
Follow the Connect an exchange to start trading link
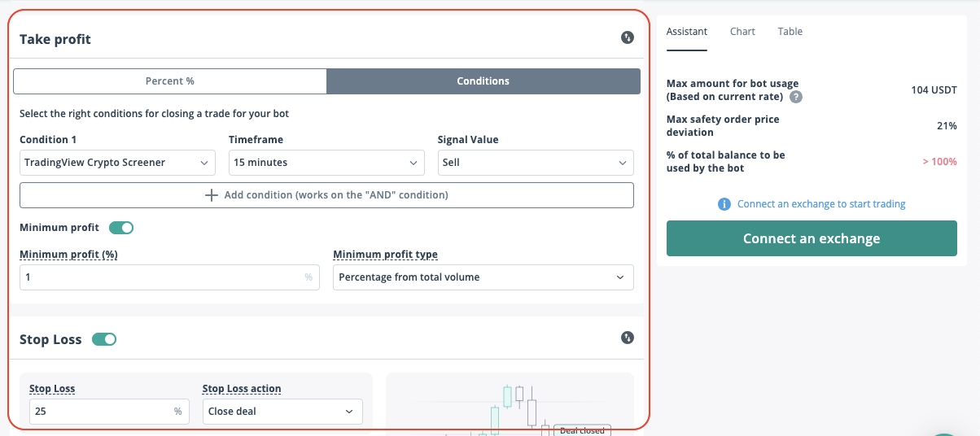[821, 204]
